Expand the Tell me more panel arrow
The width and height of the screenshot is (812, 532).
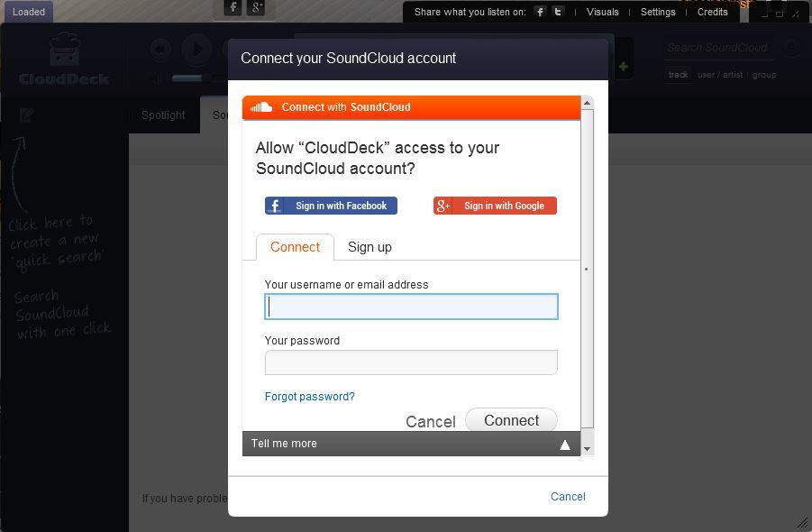[x=565, y=445]
